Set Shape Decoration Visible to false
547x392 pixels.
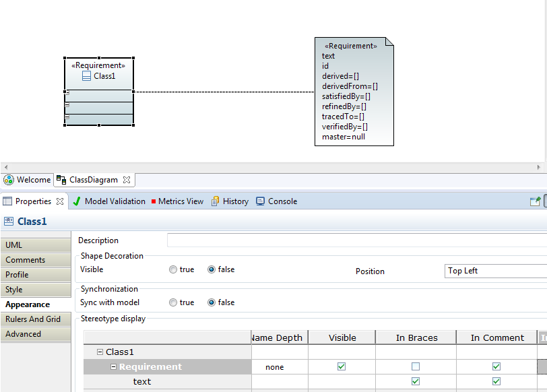click(212, 269)
